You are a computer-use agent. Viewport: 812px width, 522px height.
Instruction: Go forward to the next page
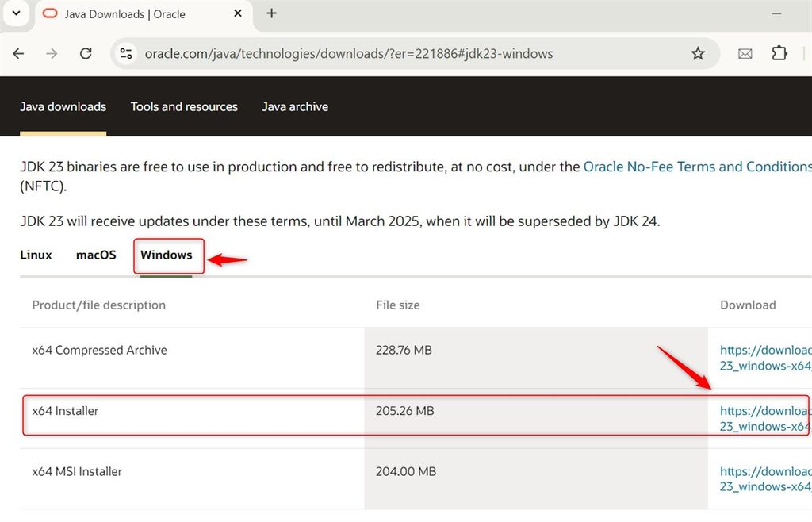pos(52,53)
